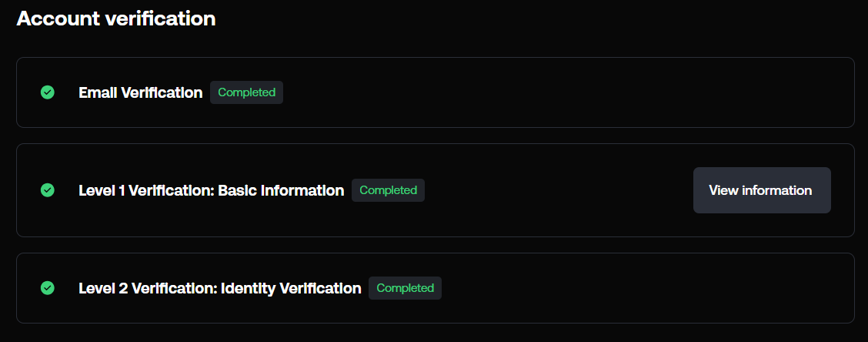Screen dimensions: 868x342
Task: Click the Completed badge next to Email Verification
Action: [x=246, y=92]
